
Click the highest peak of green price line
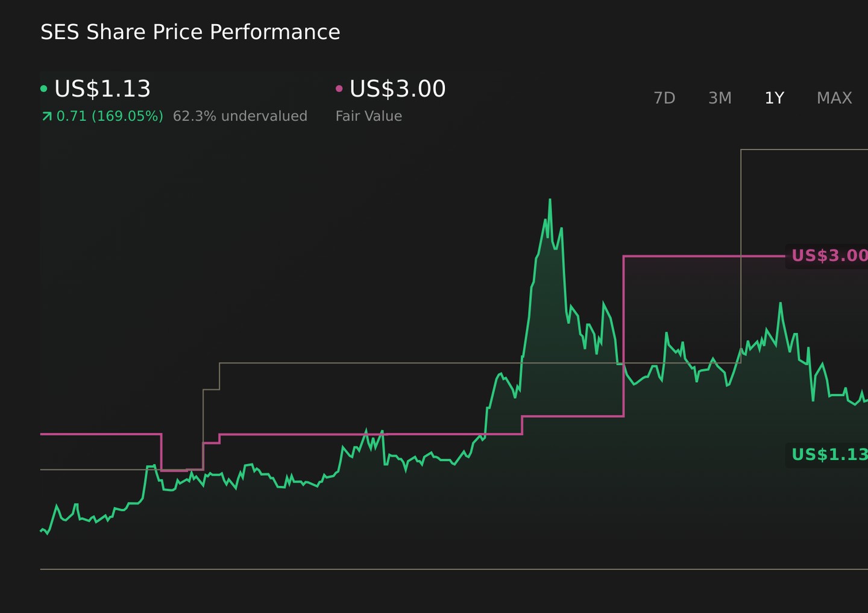[x=550, y=200]
